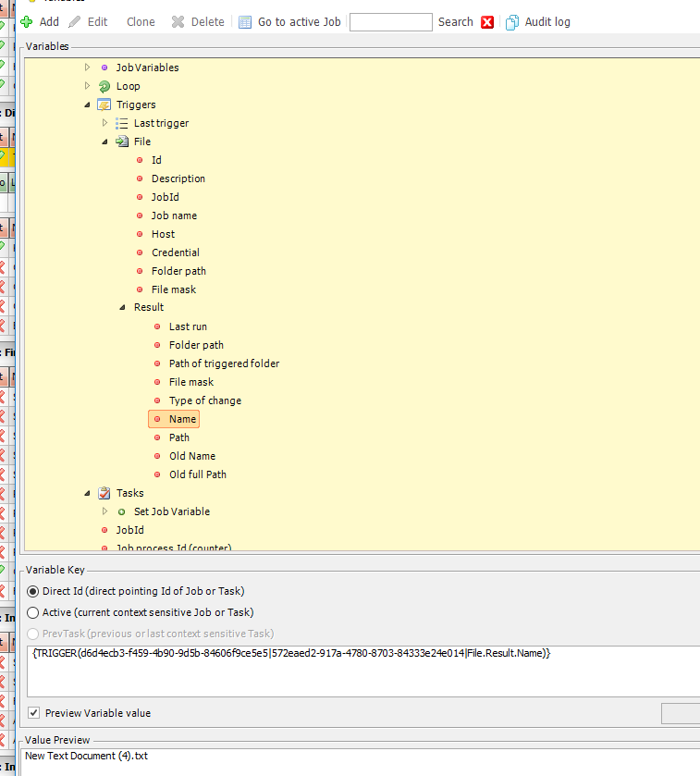This screenshot has height=776, width=700.
Task: Click the Search button
Action: [x=455, y=22]
